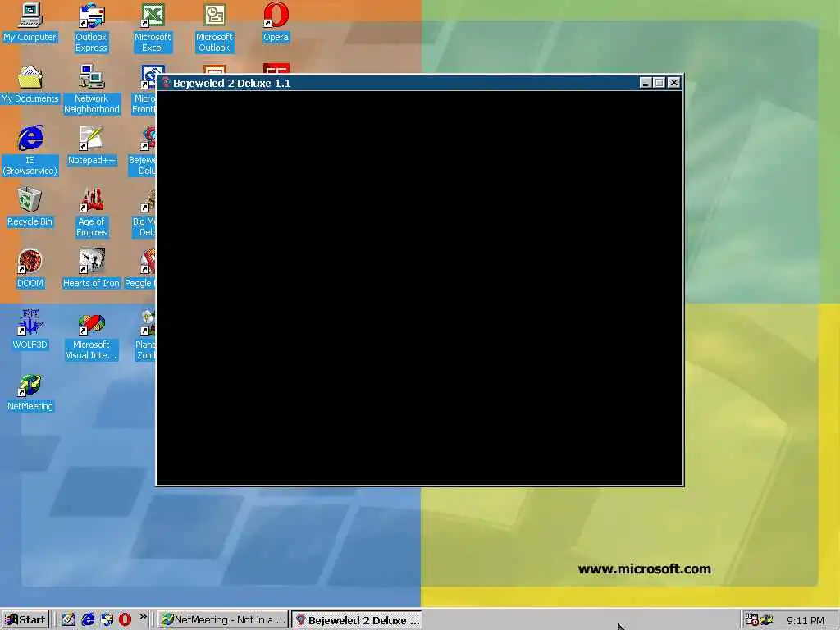Launch Outlook Express from Quick Launch

pos(106,620)
